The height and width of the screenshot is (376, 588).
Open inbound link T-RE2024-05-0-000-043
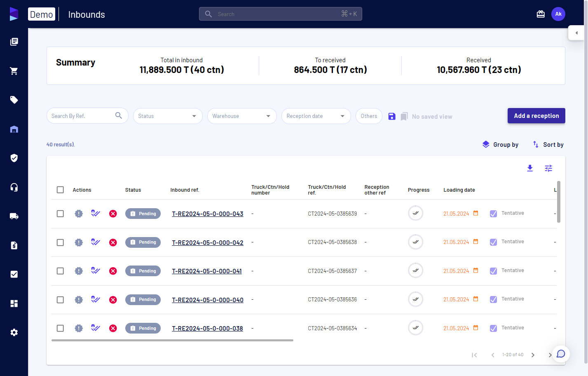208,214
